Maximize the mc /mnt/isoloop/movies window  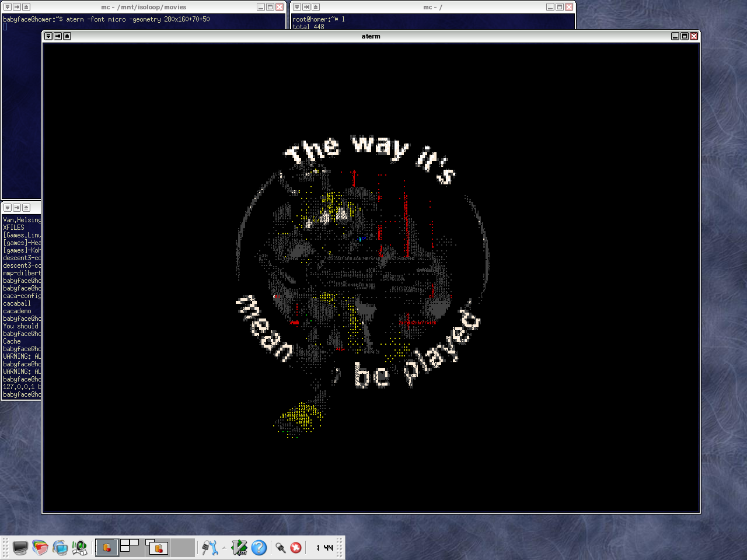pos(270,7)
